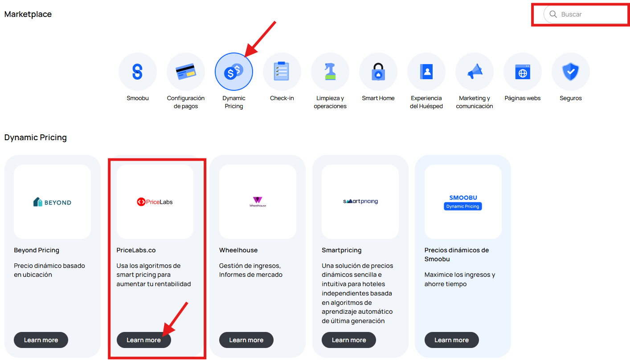Click the Beyond logo thumbnail

click(x=53, y=202)
